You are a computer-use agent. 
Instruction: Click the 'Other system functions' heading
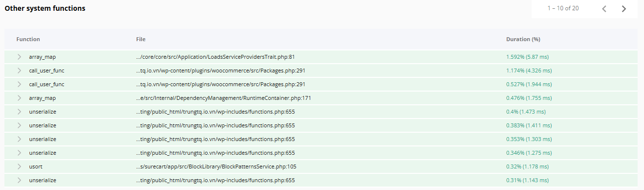pos(45,8)
